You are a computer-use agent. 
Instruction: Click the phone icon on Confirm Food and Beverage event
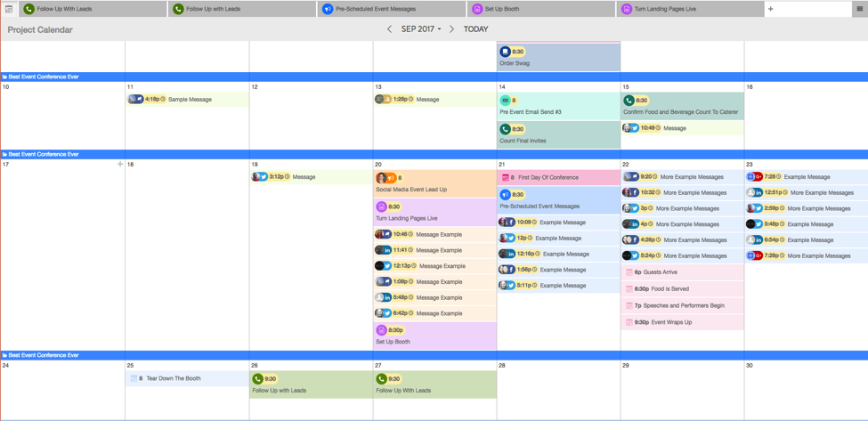click(629, 101)
